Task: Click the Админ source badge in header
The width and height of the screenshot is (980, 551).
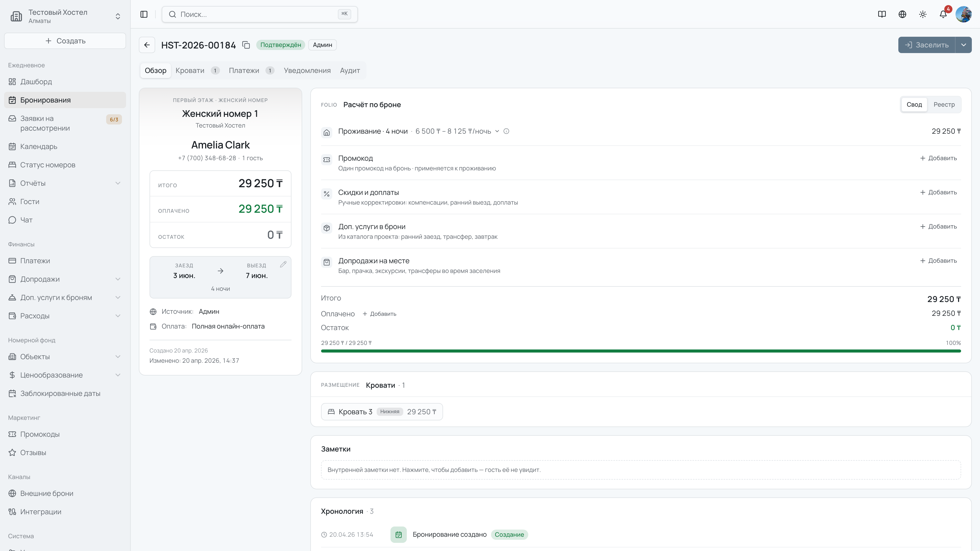Action: pos(322,45)
